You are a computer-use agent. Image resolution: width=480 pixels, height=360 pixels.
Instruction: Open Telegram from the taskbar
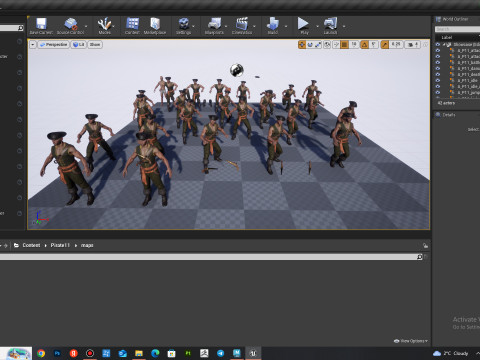coord(220,353)
